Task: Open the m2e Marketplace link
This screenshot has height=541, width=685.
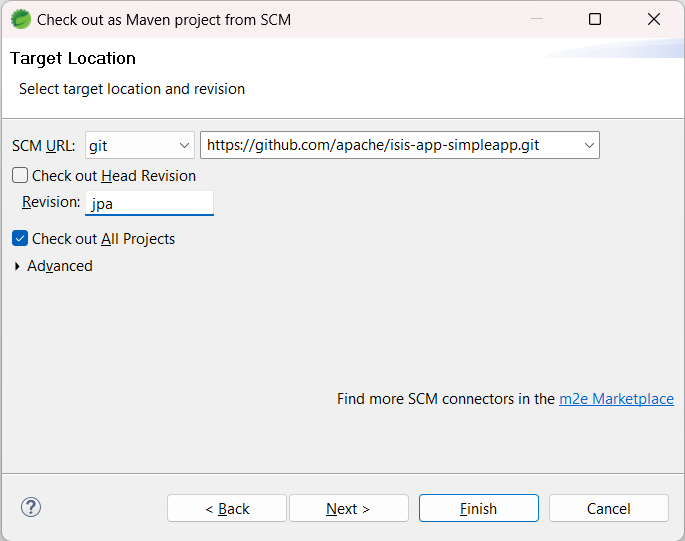Action: pos(616,399)
